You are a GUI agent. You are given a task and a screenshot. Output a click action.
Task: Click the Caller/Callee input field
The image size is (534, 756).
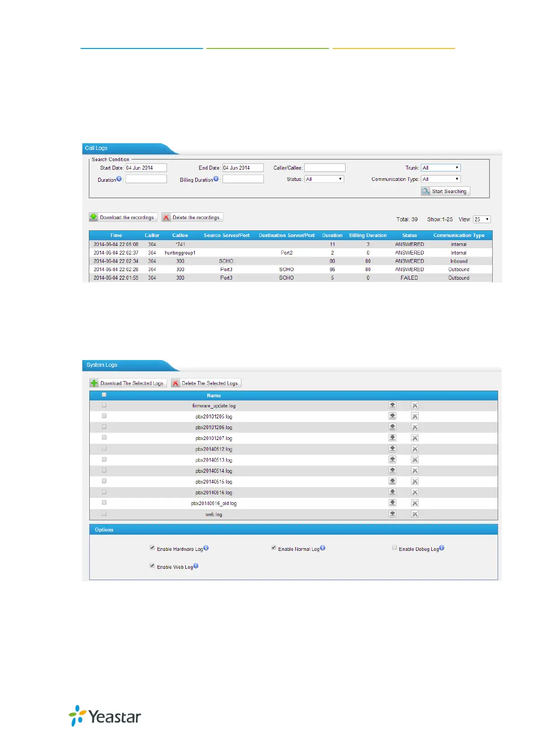(324, 168)
